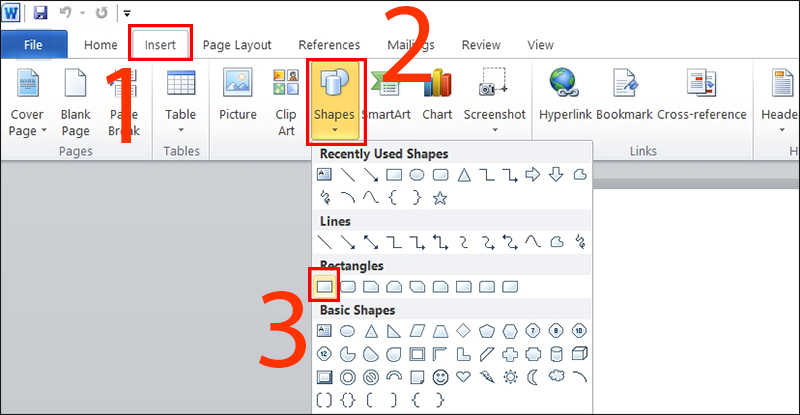Select the Octagon shape labeled 8

point(556,331)
